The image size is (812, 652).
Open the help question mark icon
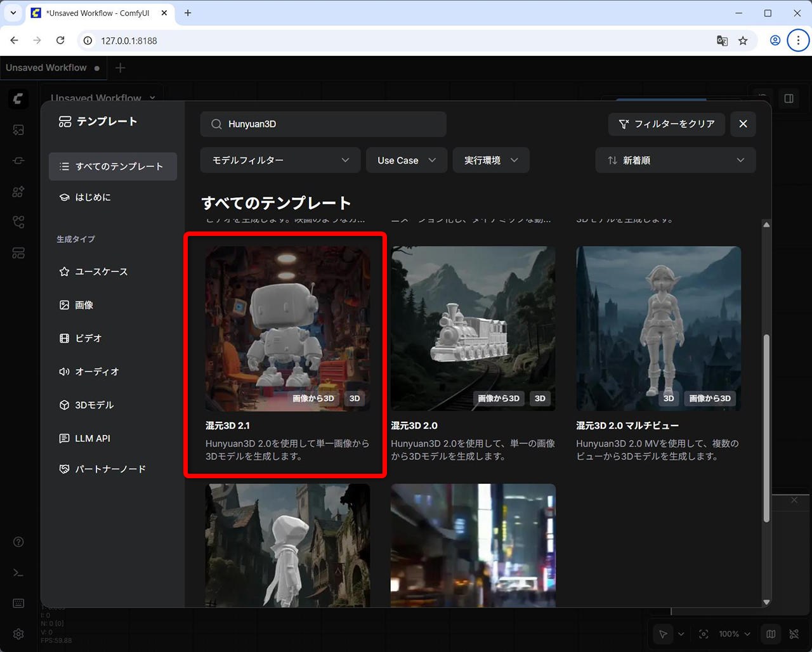click(x=18, y=542)
